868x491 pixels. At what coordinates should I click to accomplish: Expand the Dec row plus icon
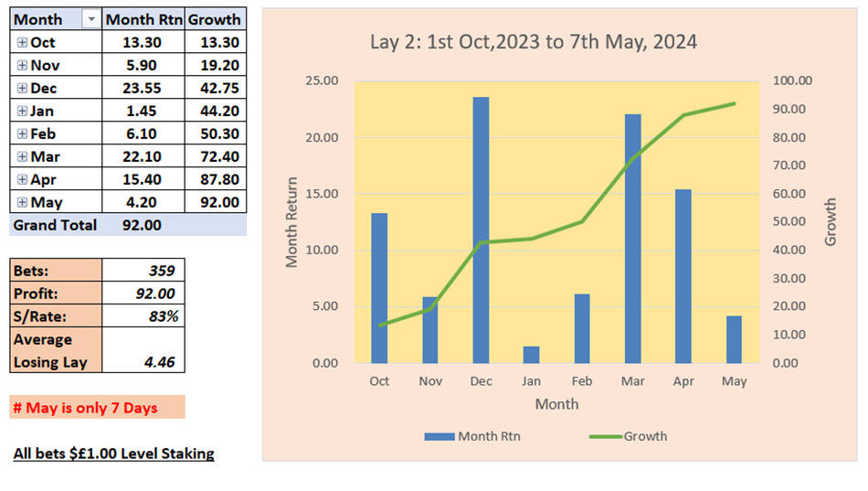tap(22, 88)
